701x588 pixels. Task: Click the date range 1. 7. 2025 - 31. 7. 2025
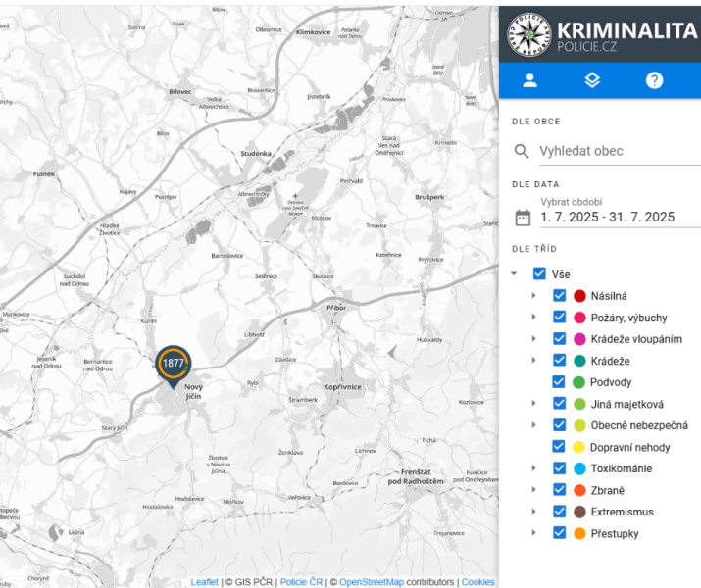tap(607, 218)
